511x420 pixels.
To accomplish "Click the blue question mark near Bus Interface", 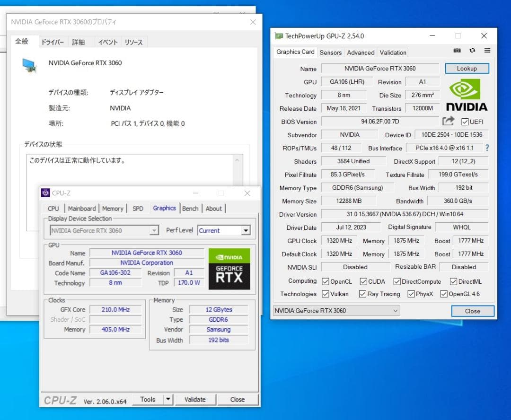I will pyautogui.click(x=487, y=148).
